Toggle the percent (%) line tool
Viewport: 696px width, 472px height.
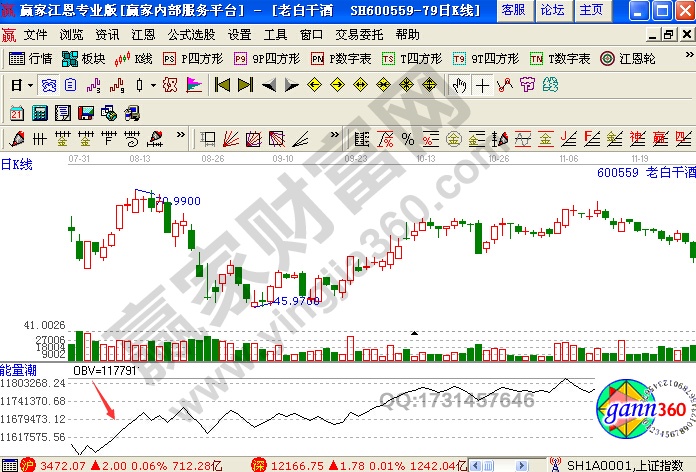coord(408,137)
